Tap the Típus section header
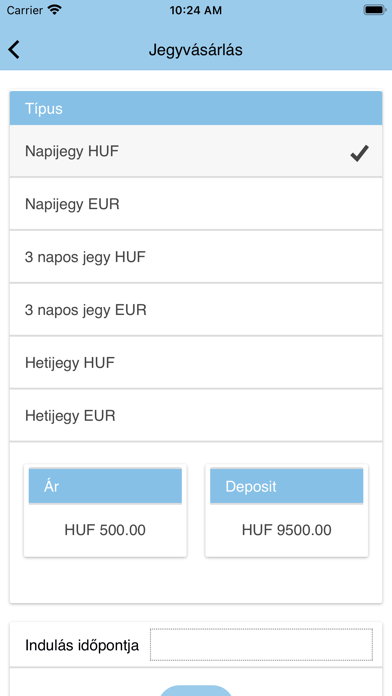The image size is (392, 696). point(196,108)
